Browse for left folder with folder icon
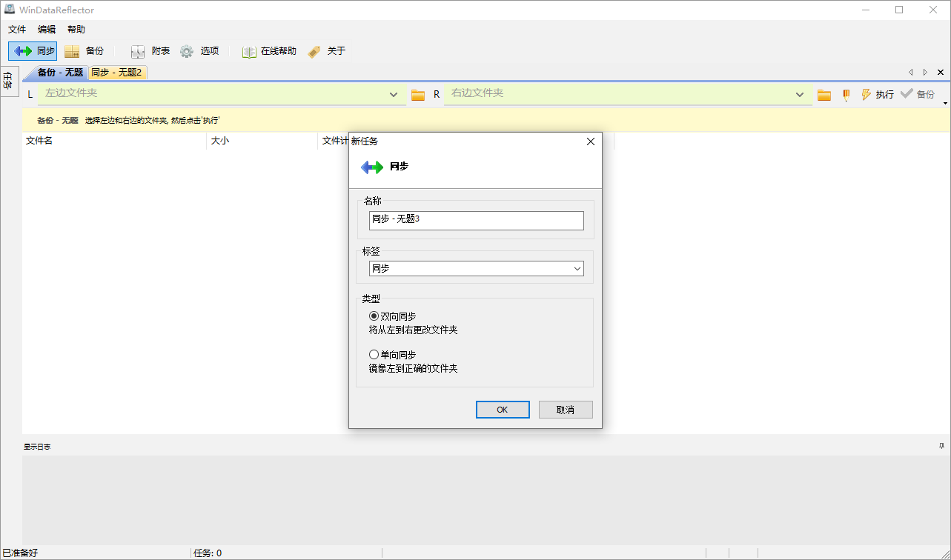 coord(418,95)
